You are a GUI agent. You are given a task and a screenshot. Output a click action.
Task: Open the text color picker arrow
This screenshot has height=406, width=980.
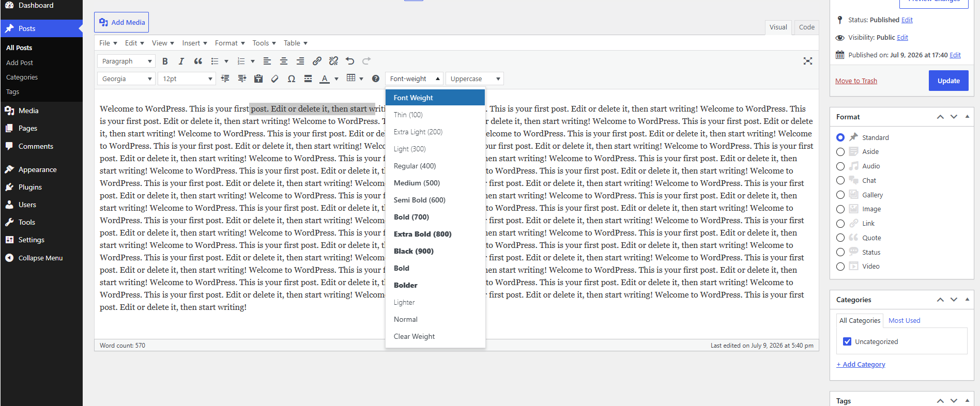336,79
